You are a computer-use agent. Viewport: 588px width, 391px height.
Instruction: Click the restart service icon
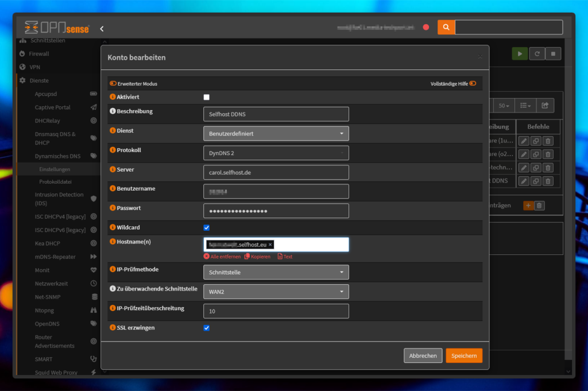536,53
